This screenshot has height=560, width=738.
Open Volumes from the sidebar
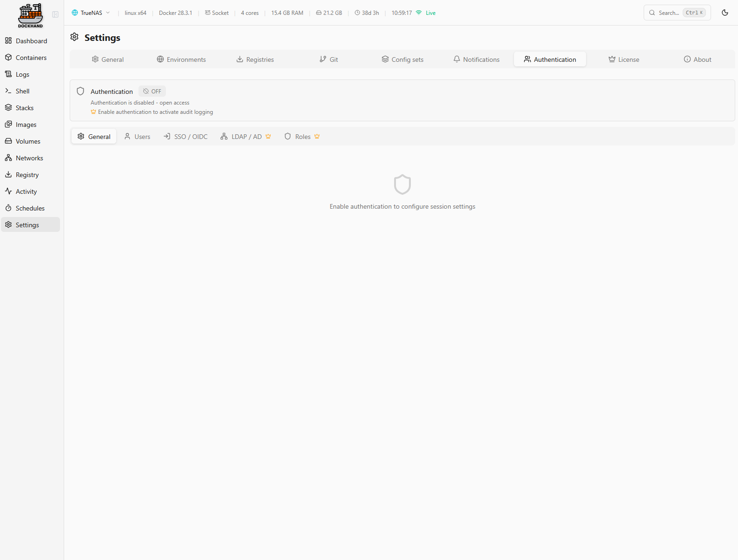click(28, 141)
